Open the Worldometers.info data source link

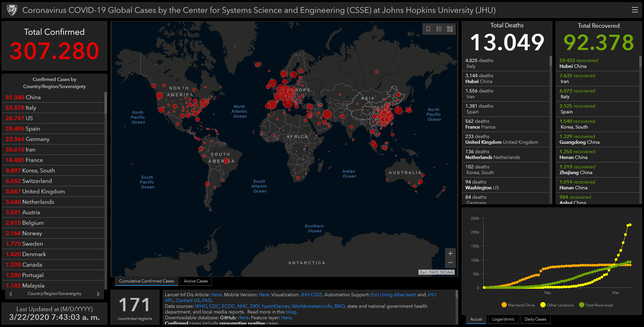[x=312, y=306]
